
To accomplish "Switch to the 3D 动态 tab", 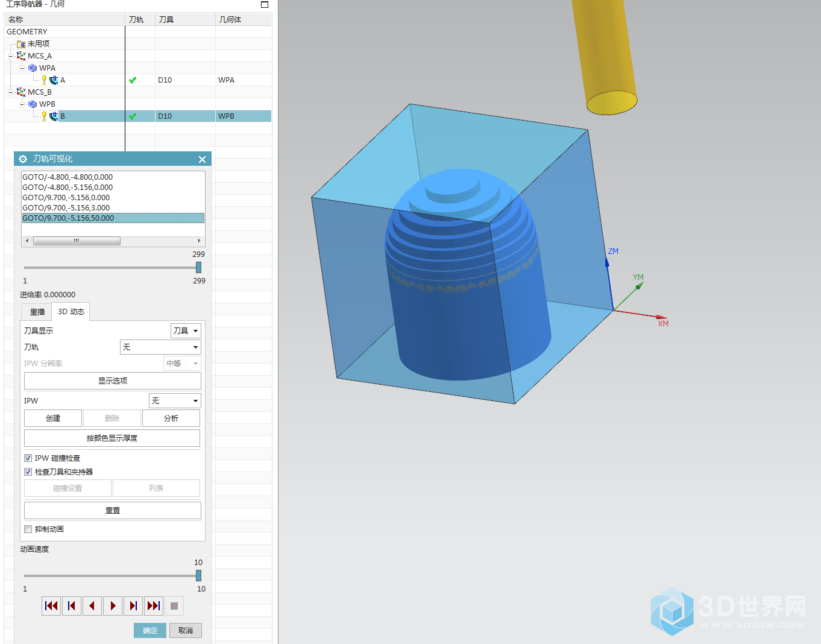I will (x=71, y=312).
